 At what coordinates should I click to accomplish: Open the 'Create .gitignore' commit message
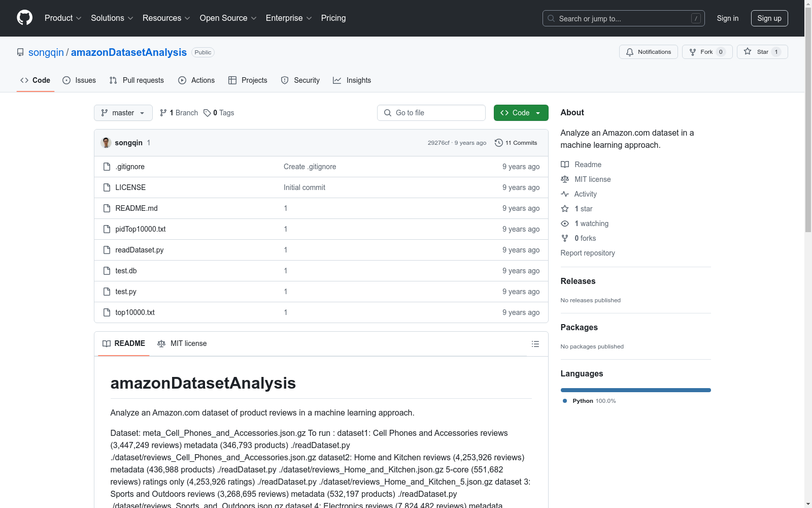(x=310, y=167)
